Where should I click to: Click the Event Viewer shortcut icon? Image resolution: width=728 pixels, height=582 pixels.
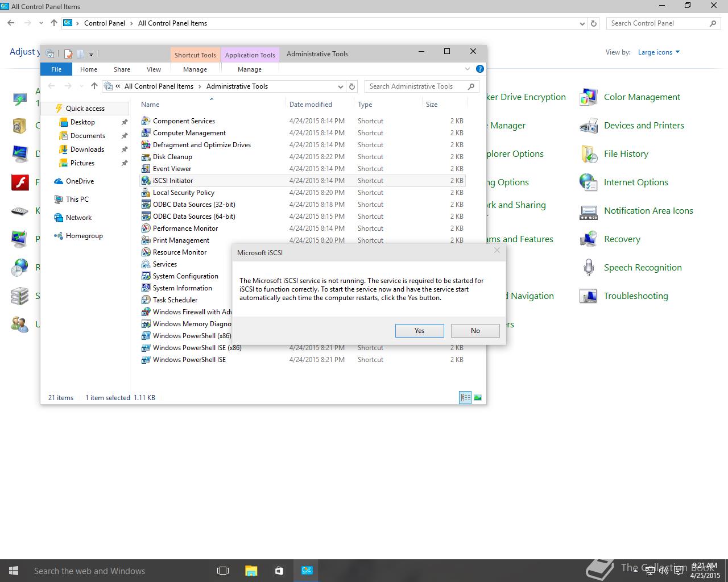pyautogui.click(x=146, y=169)
